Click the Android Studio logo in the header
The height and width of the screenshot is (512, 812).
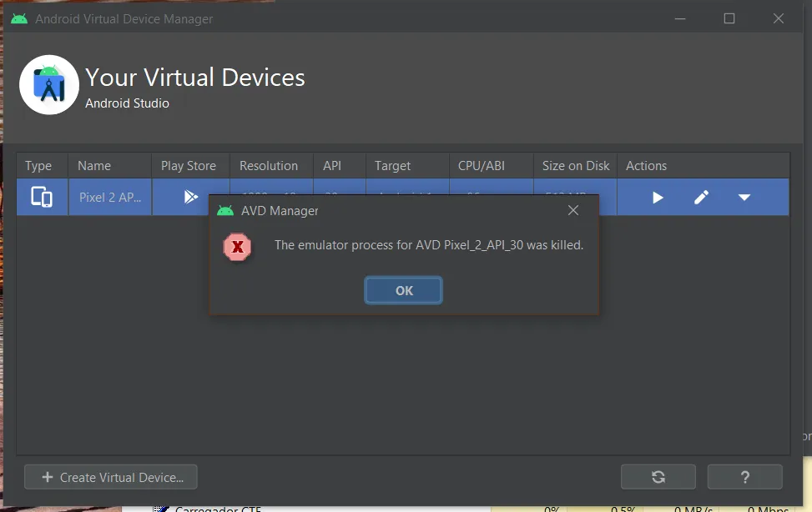click(x=48, y=84)
